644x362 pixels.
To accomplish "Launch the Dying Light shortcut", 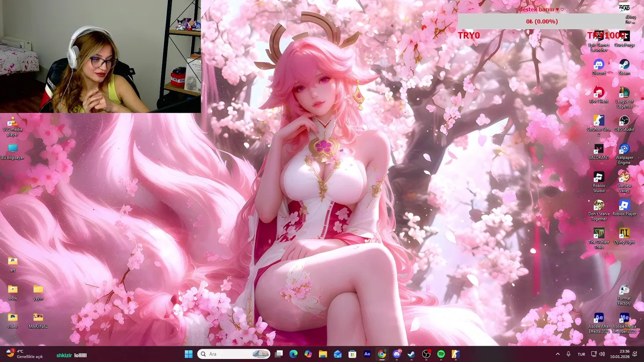I will (x=624, y=236).
